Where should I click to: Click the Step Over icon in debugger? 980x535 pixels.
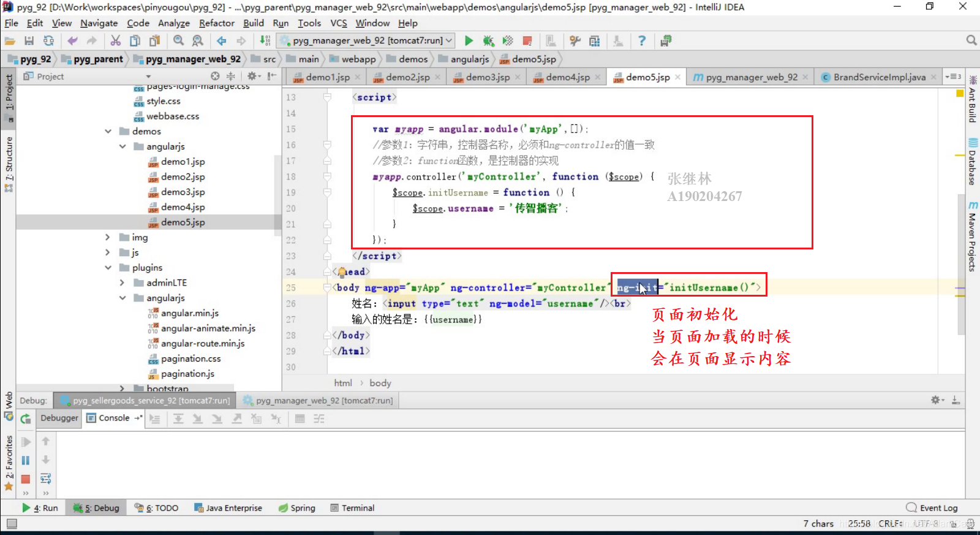(178, 419)
